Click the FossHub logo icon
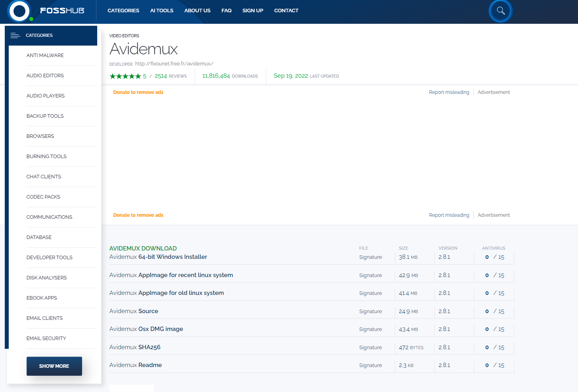Viewport: 578px width, 392px height. (x=19, y=11)
